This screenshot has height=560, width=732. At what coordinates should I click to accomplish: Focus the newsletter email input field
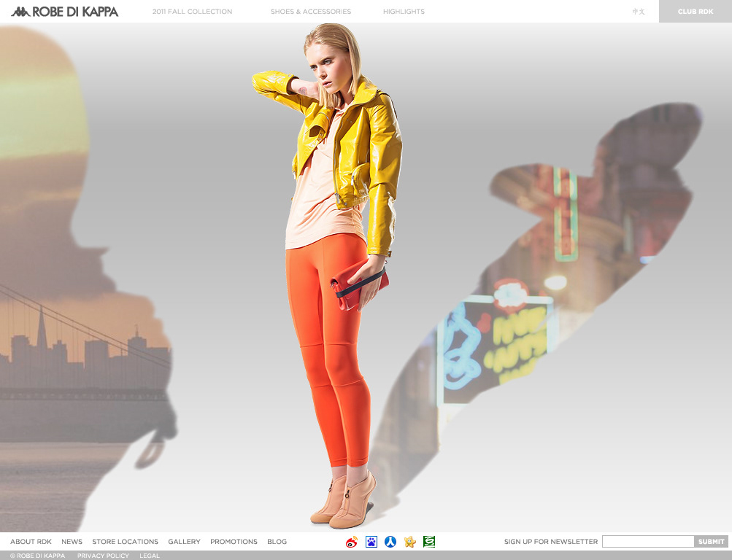[647, 542]
